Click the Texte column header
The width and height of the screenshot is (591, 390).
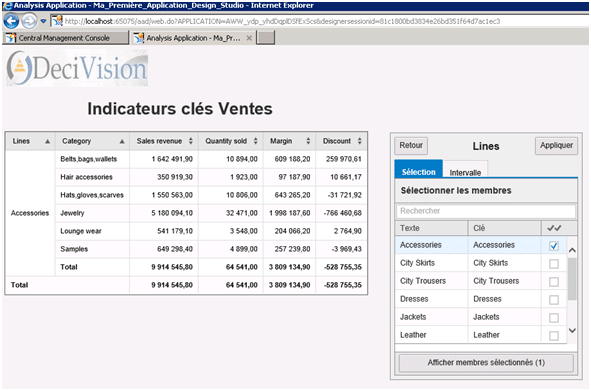pyautogui.click(x=431, y=228)
